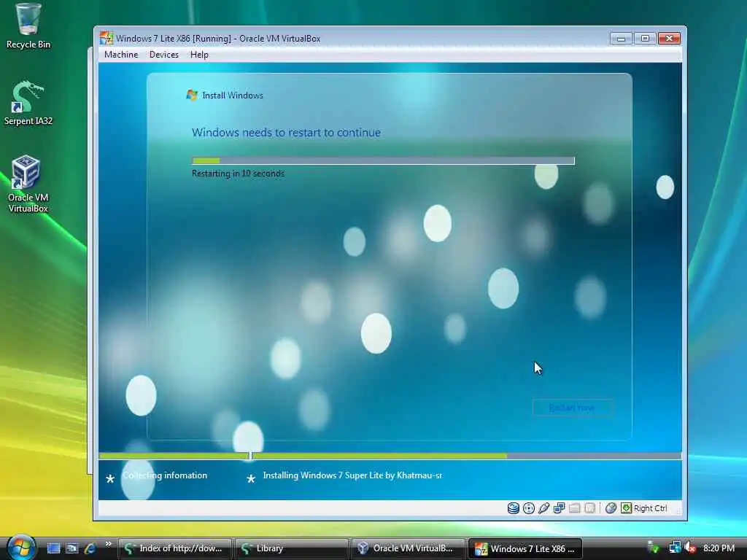This screenshot has width=747, height=560.
Task: Click the USB devices status icon
Action: [x=543, y=508]
